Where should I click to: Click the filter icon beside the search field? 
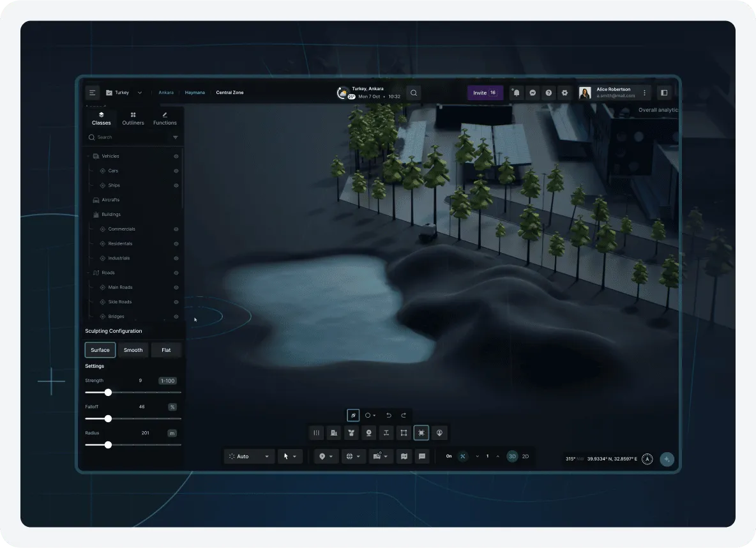tap(176, 137)
